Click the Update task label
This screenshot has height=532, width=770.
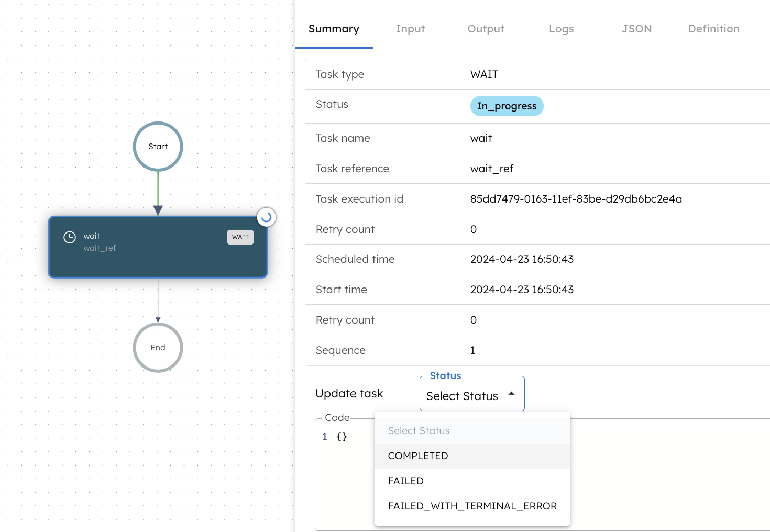(349, 393)
